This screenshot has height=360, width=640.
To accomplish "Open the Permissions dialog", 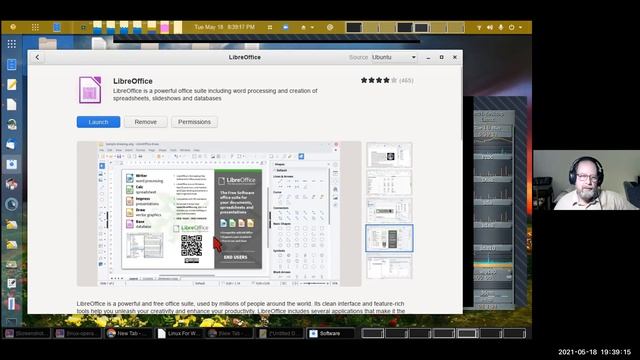I will (194, 122).
